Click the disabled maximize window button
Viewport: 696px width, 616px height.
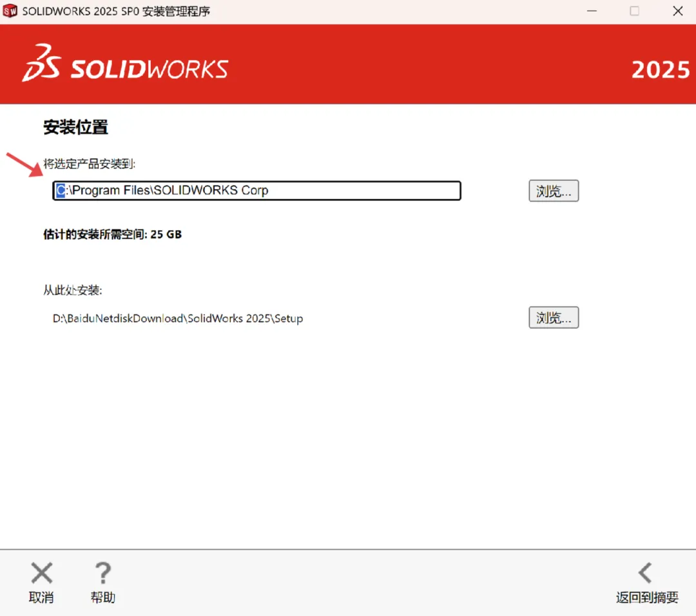click(634, 11)
